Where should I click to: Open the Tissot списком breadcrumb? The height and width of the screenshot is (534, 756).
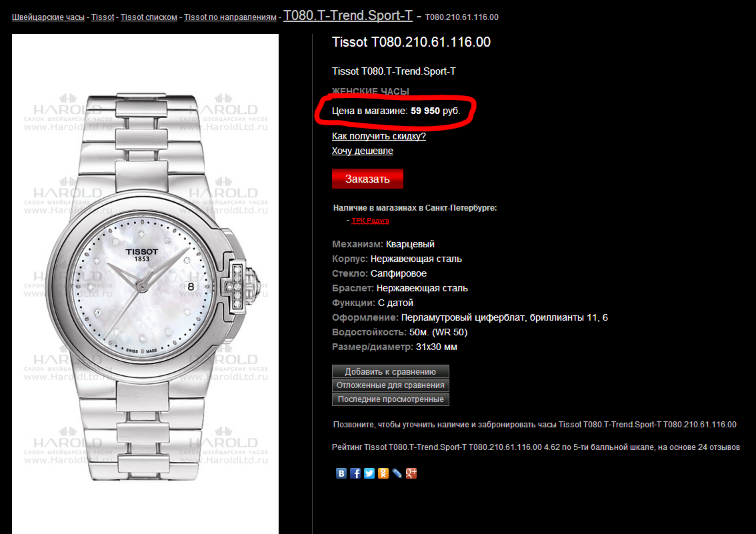[x=149, y=17]
